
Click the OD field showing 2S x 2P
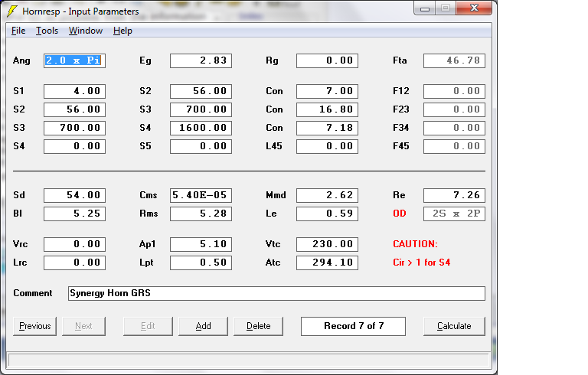tap(455, 214)
